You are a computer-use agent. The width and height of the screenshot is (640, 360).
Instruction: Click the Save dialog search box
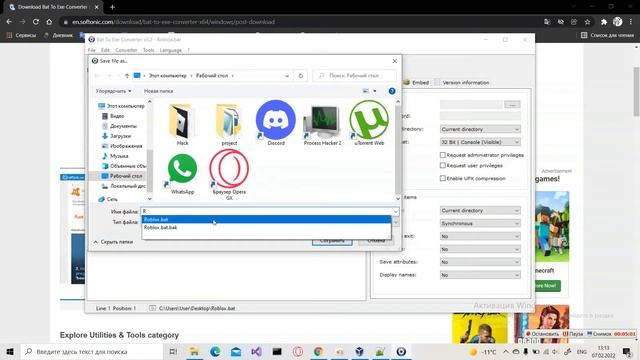click(x=354, y=76)
